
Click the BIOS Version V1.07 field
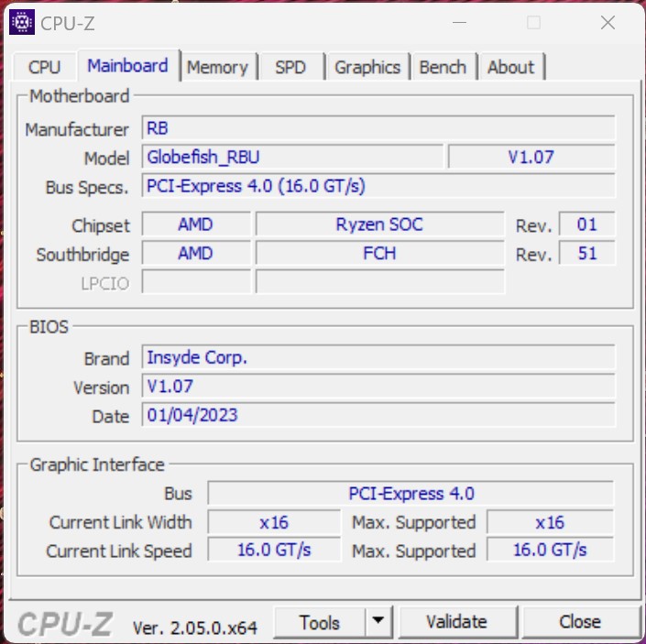coord(378,386)
